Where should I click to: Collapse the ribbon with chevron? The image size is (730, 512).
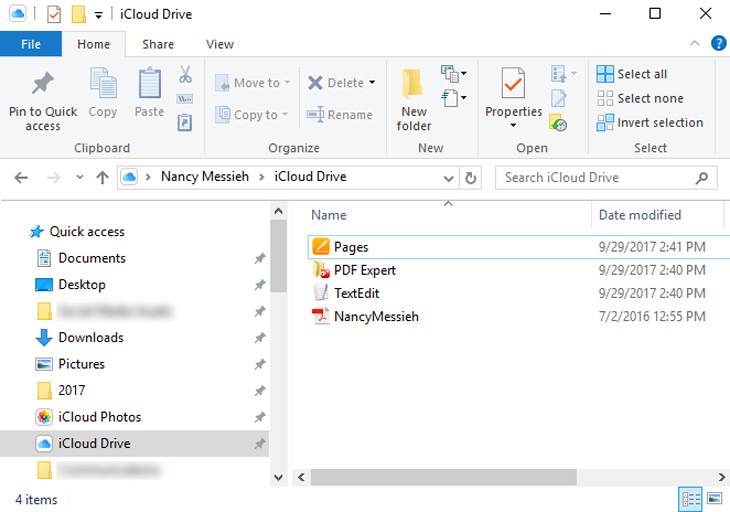tap(696, 43)
